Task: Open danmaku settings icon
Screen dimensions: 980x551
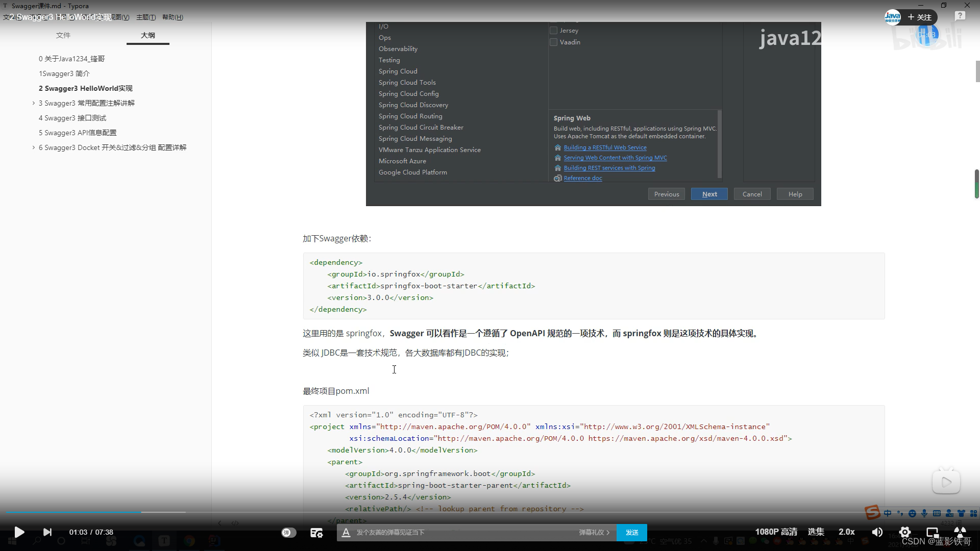Action: (x=316, y=533)
